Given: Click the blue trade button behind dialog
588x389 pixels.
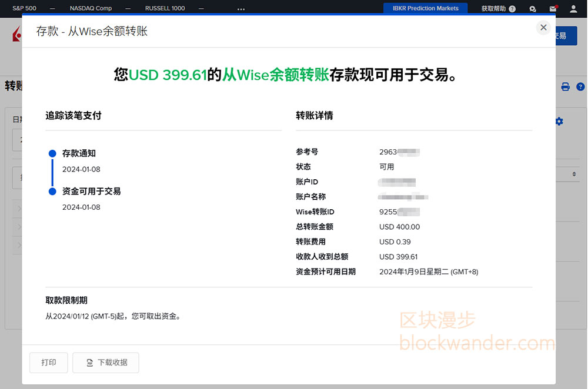Looking at the screenshot, I should (566, 36).
